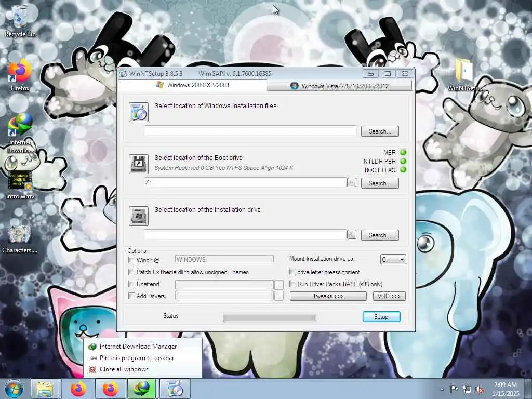This screenshot has height=399, width=532.
Task: Open Mount Installation drive as dropdown
Action: tap(393, 260)
